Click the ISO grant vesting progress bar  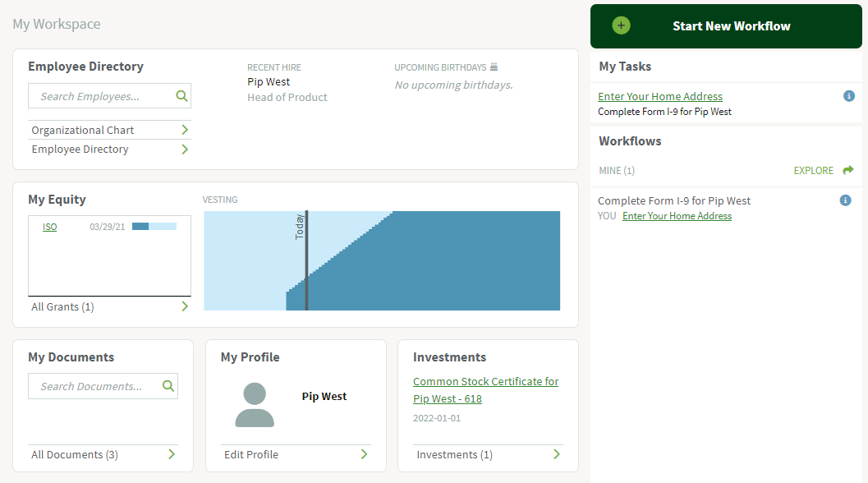click(x=154, y=226)
